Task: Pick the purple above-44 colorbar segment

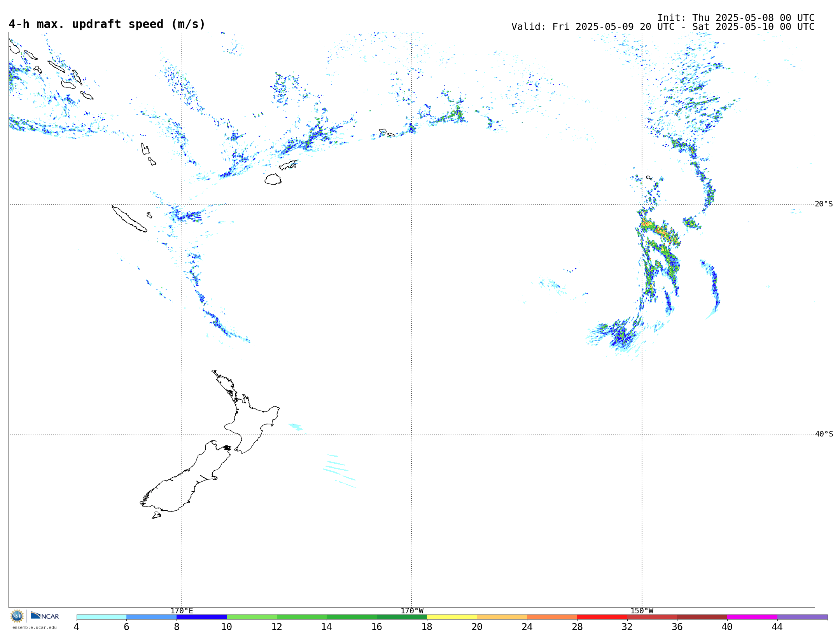Action: (x=803, y=617)
